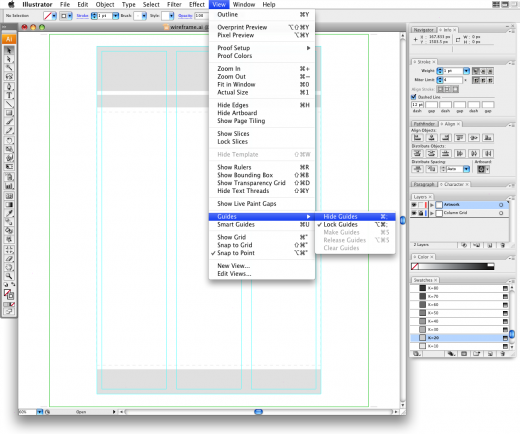Click New Swatch icon in Swatches panel

[490, 354]
